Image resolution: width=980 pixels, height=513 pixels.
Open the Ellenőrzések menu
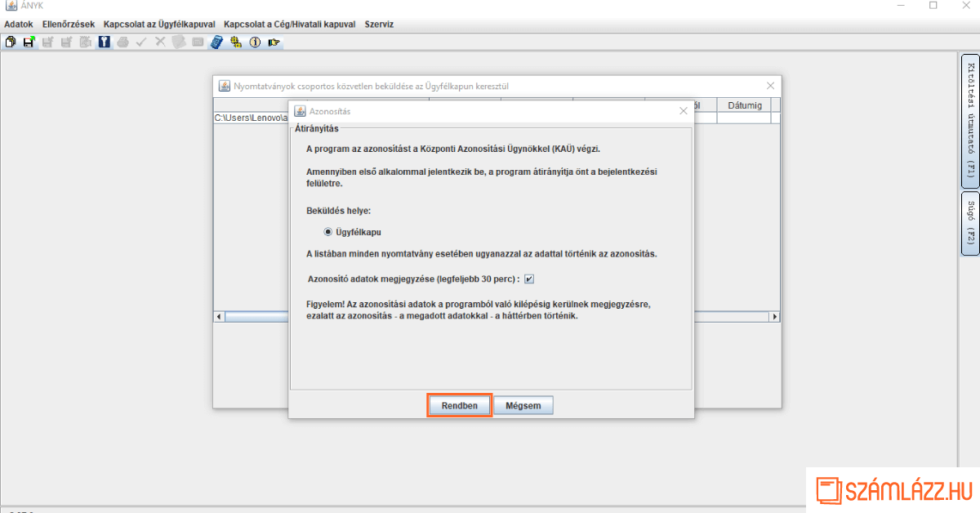coord(69,25)
